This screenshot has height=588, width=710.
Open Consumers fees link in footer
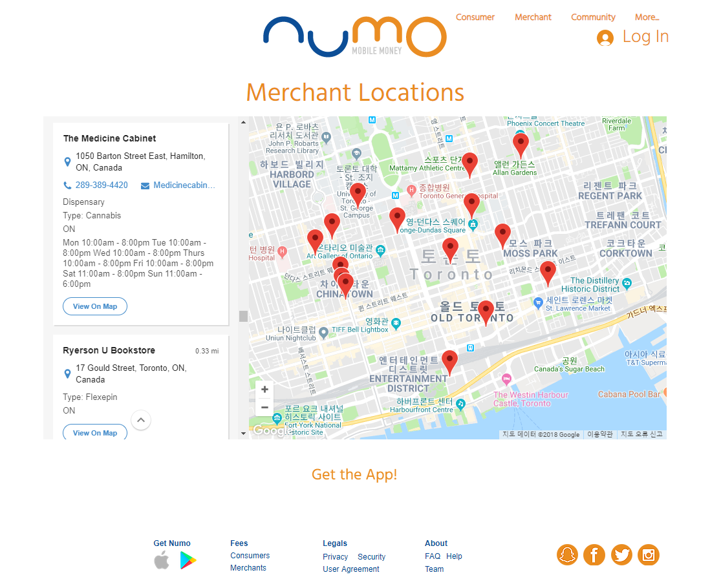250,556
